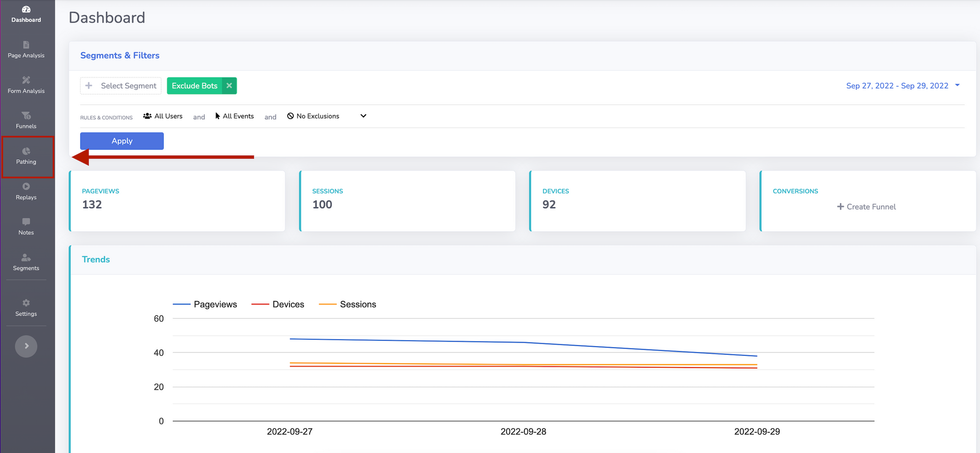Remove the Exclude Bots filter
The height and width of the screenshot is (453, 980).
(x=229, y=86)
